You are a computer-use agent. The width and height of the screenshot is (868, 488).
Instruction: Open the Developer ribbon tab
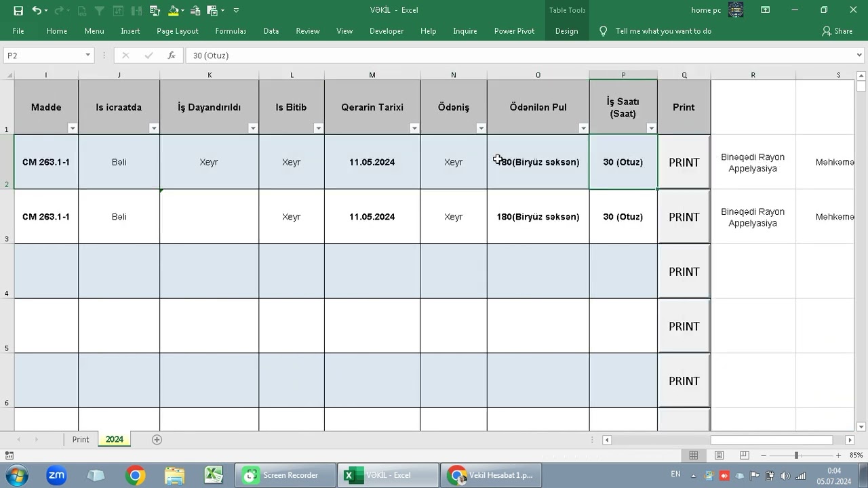tap(387, 31)
